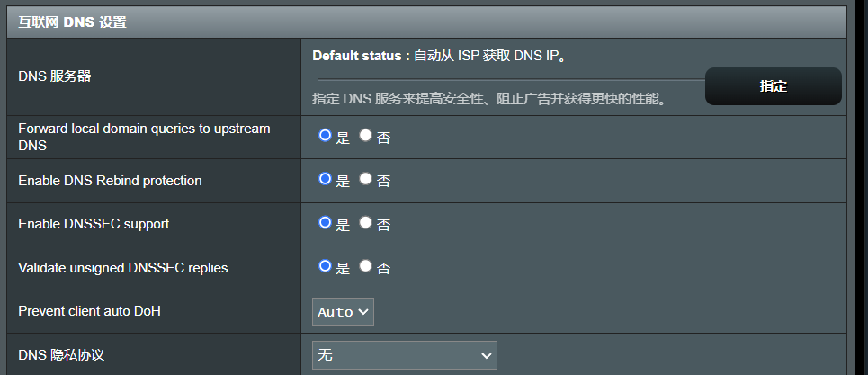The image size is (868, 375).
Task: Click the 指定 button for DNS server
Action: (773, 86)
